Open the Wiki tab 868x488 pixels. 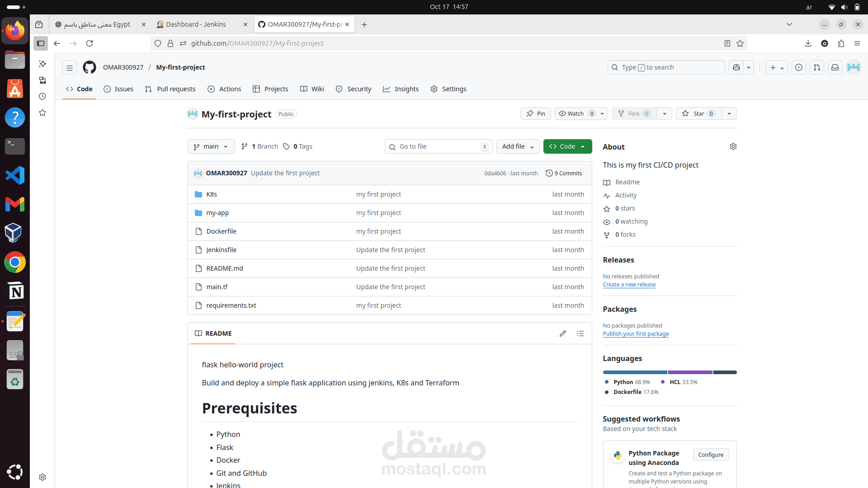pos(312,89)
